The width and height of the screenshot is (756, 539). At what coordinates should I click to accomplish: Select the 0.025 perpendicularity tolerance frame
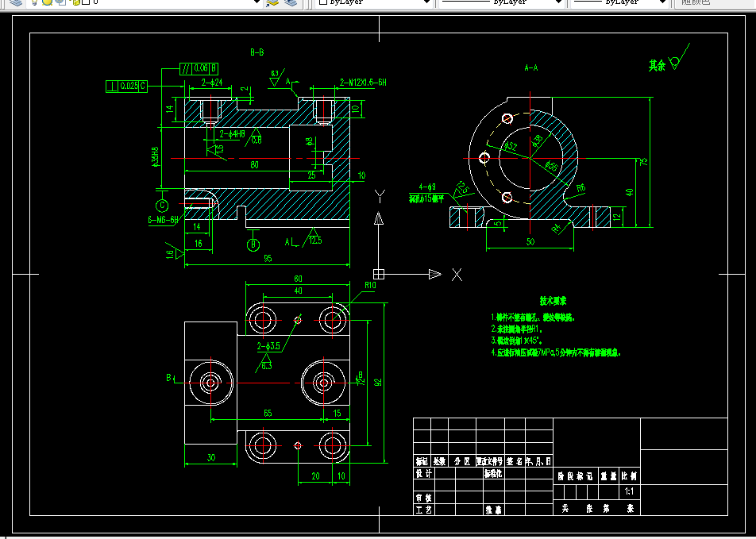coord(126,87)
